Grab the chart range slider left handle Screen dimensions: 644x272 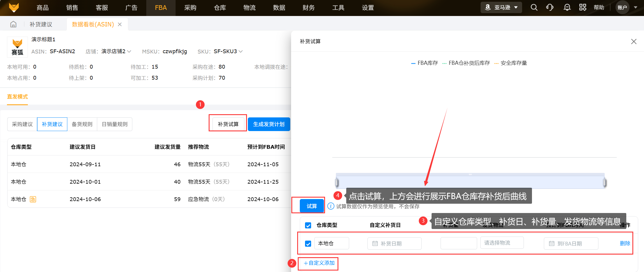coord(337,182)
